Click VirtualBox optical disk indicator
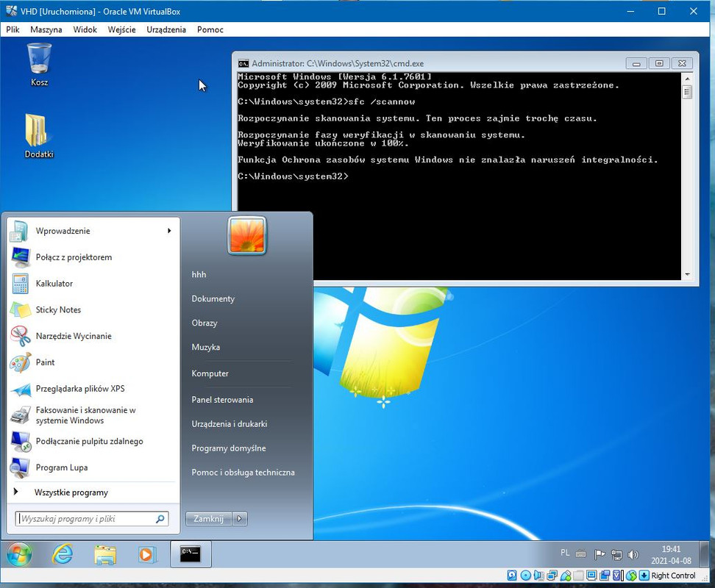Image resolution: width=715 pixels, height=588 pixels. 526,576
